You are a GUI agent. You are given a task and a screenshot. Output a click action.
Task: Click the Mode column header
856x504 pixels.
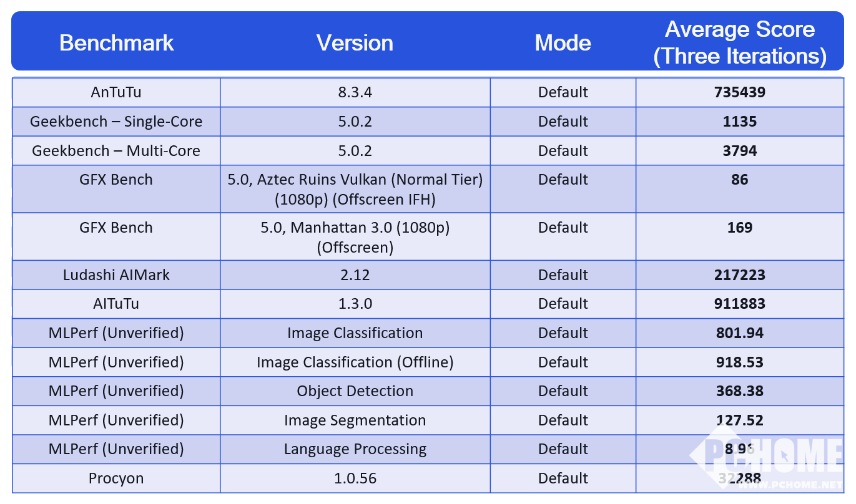click(x=563, y=43)
